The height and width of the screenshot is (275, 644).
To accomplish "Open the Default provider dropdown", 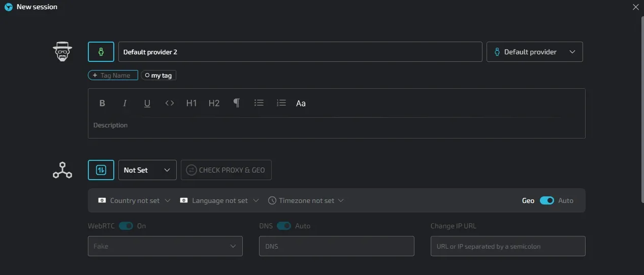I will [x=534, y=52].
